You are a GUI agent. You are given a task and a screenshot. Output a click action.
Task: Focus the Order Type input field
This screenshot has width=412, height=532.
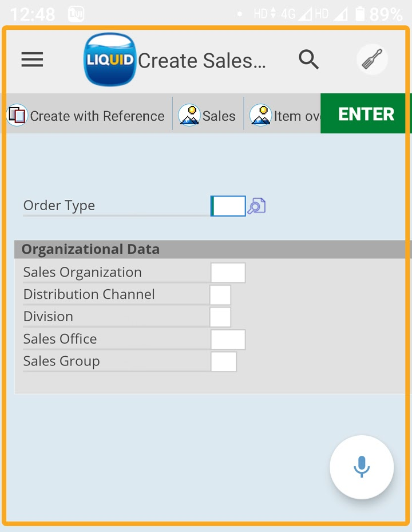point(228,206)
